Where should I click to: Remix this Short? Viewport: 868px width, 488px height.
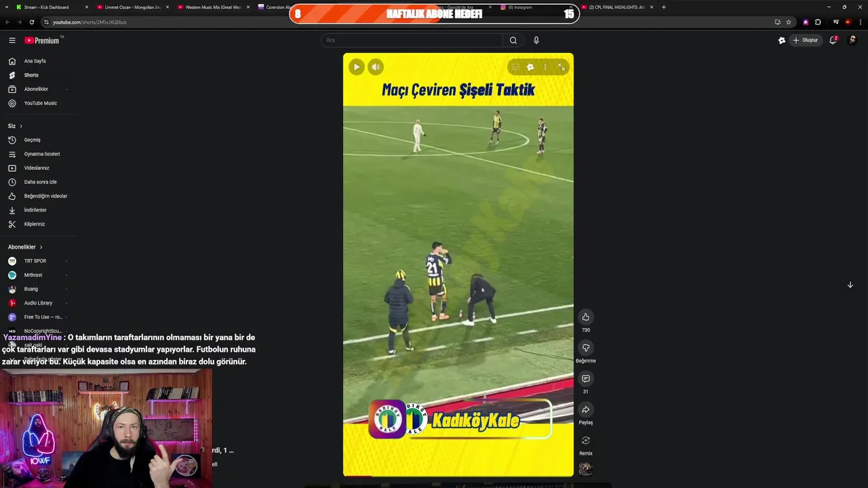click(586, 441)
